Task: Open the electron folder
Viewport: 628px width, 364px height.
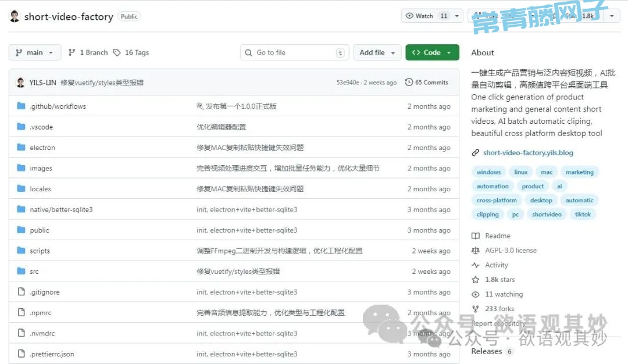Action: tap(42, 148)
